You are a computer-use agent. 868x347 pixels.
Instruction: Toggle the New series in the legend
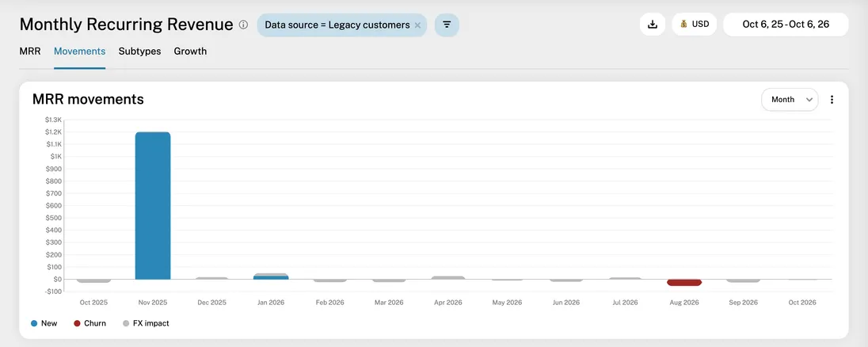click(44, 323)
